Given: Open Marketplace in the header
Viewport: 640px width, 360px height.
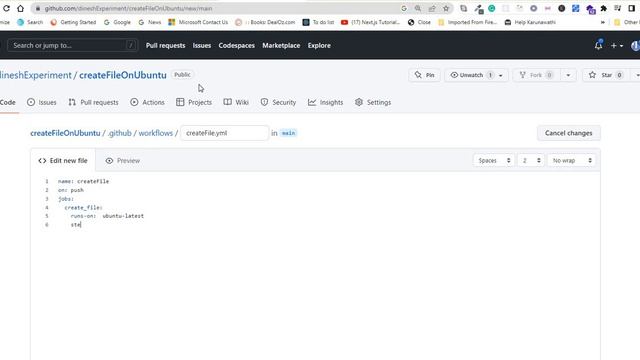Looking at the screenshot, I should pos(281,45).
